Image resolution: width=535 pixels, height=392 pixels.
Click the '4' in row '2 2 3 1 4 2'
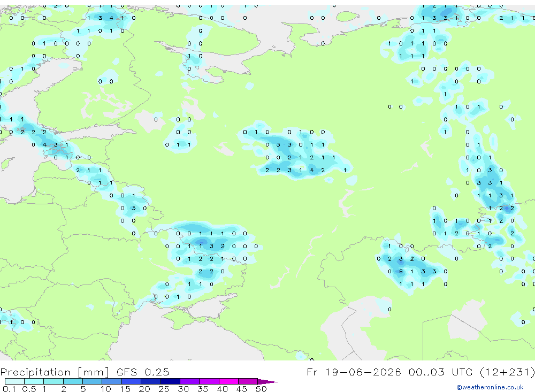[312, 170]
